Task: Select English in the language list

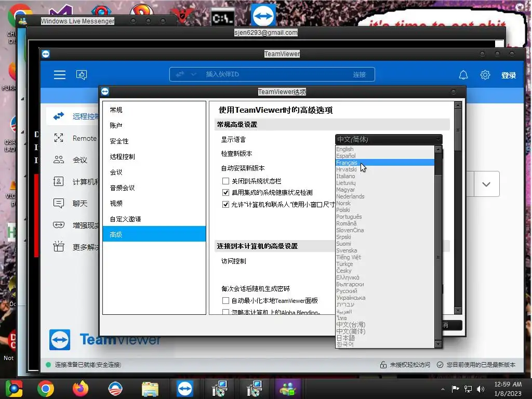Action: pos(385,149)
